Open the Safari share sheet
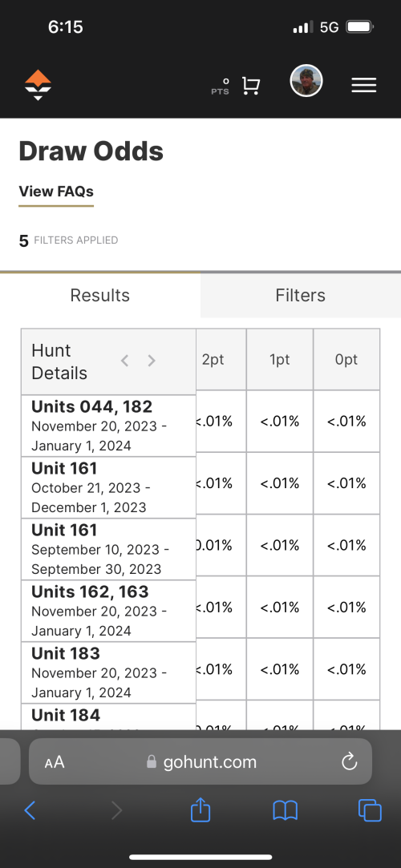 (x=200, y=809)
